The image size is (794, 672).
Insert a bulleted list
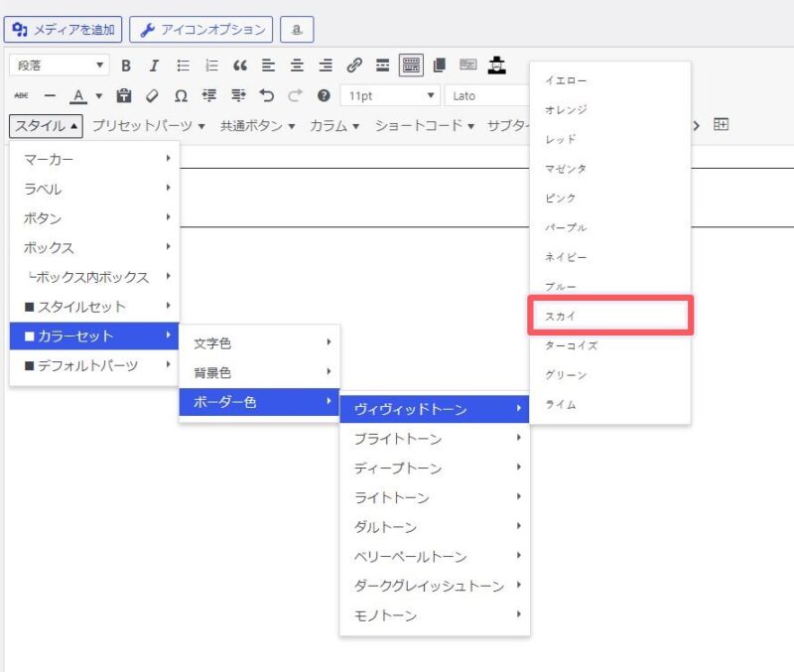(x=183, y=66)
